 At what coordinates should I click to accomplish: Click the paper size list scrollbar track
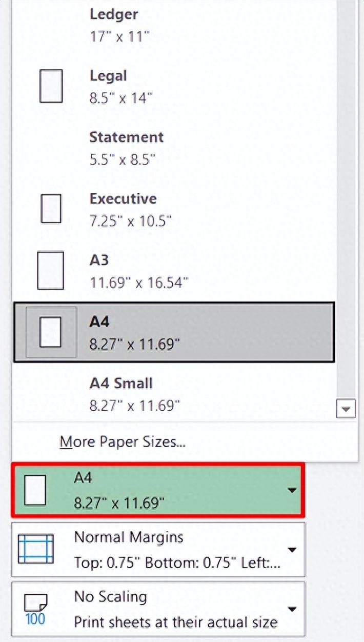346,205
